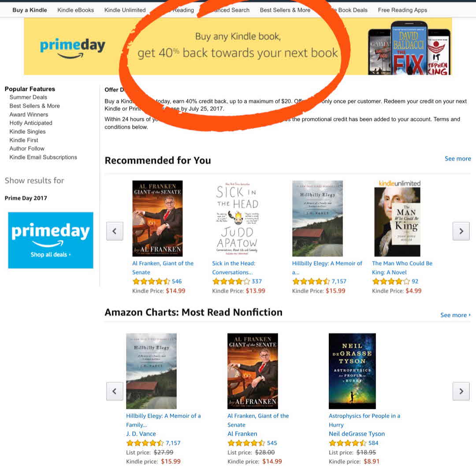Select Kindle Singles sidebar link
Viewport: 476px width, 476px height.
(27, 131)
